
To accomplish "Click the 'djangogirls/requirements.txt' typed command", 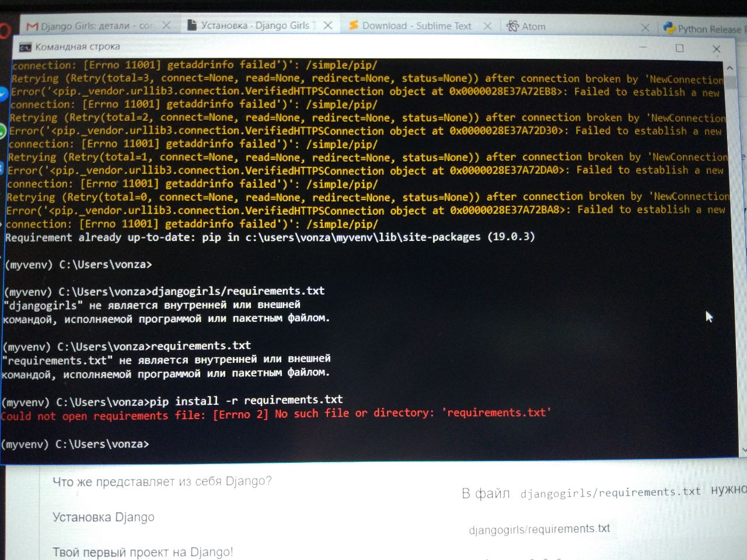I will (x=238, y=291).
